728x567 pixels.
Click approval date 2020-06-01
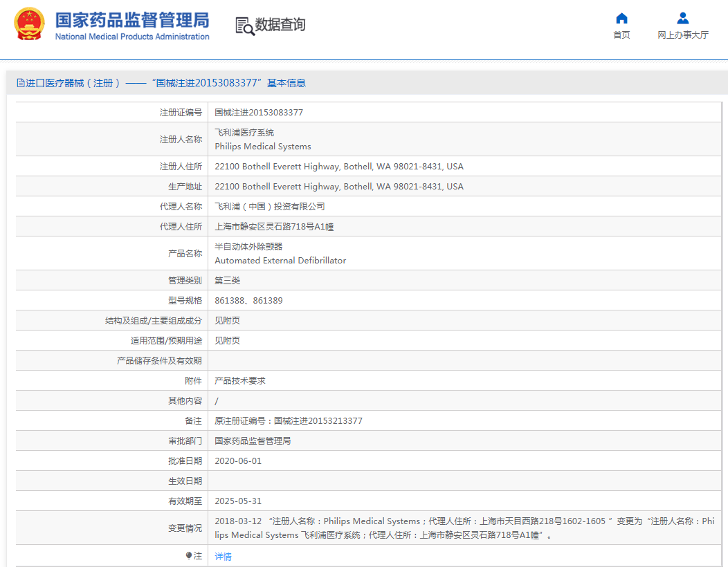[x=238, y=461]
